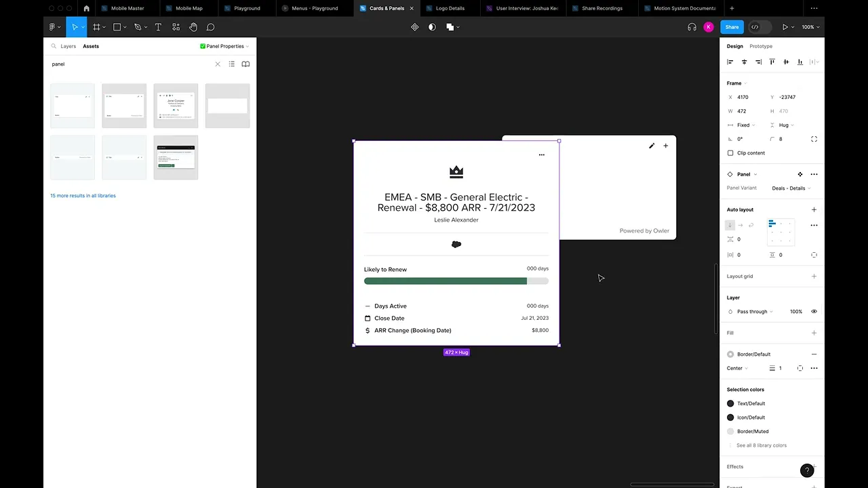Image resolution: width=868 pixels, height=488 pixels.
Task: Set auto layout direction to vertical
Action: click(730, 225)
